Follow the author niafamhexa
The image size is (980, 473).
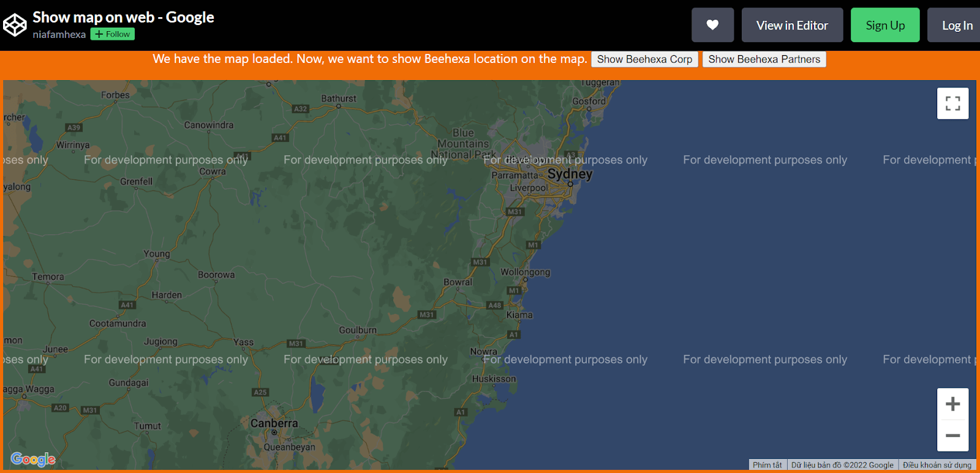pyautogui.click(x=113, y=34)
